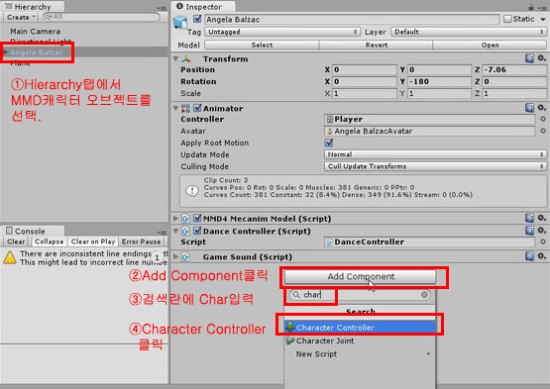Toggle Clear on Play in Console
550x389 pixels.
click(93, 242)
